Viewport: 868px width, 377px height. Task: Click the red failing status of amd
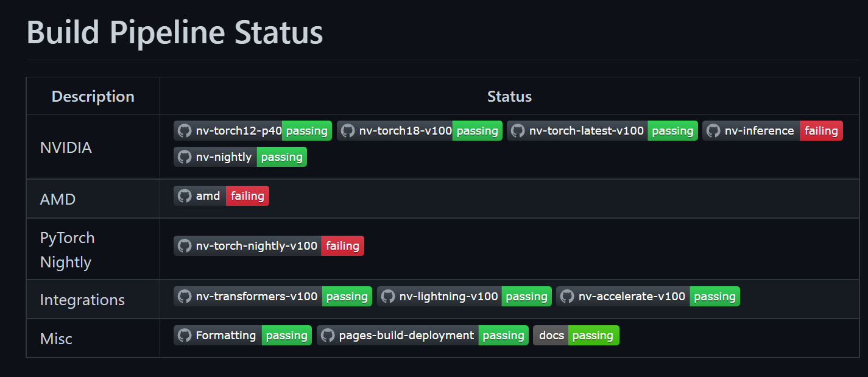point(247,196)
